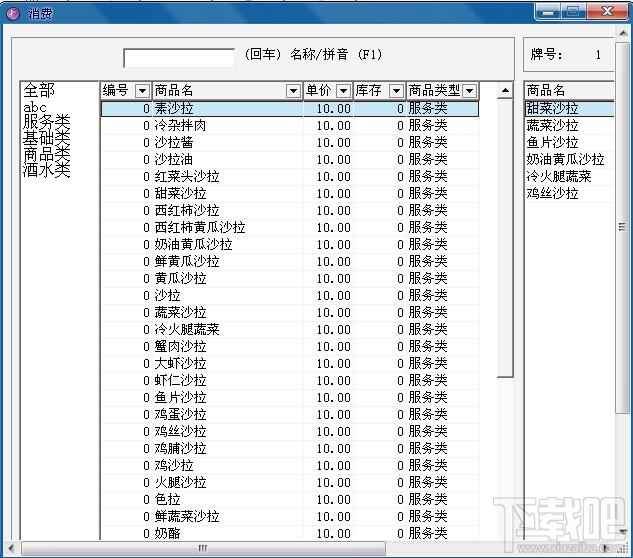Select 蔬菜沙拉 in the right order list
This screenshot has height=558, width=633.
pyautogui.click(x=570, y=126)
